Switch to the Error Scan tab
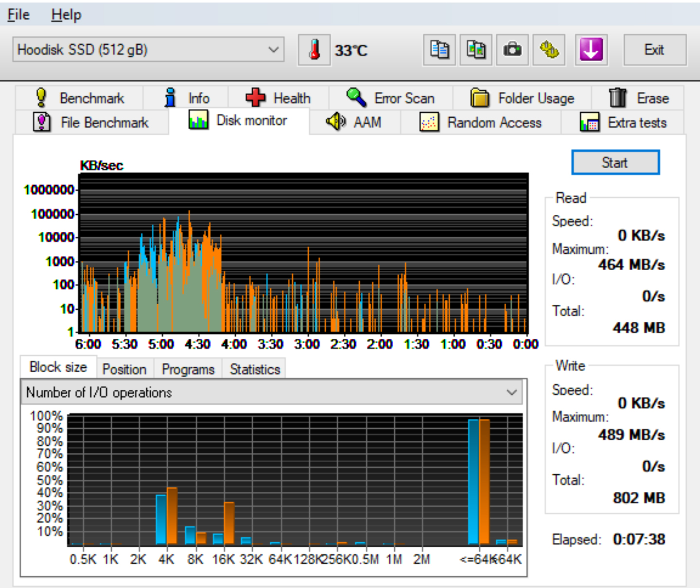 (391, 98)
